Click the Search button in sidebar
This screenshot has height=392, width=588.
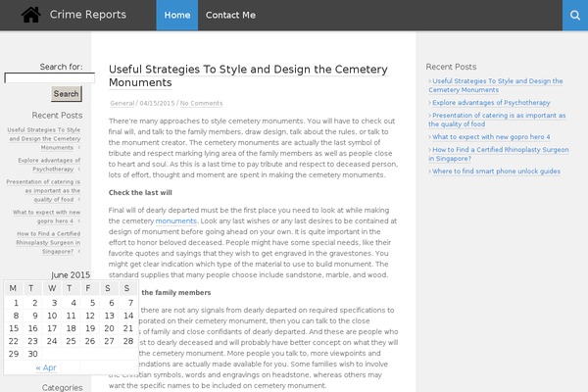pos(67,94)
